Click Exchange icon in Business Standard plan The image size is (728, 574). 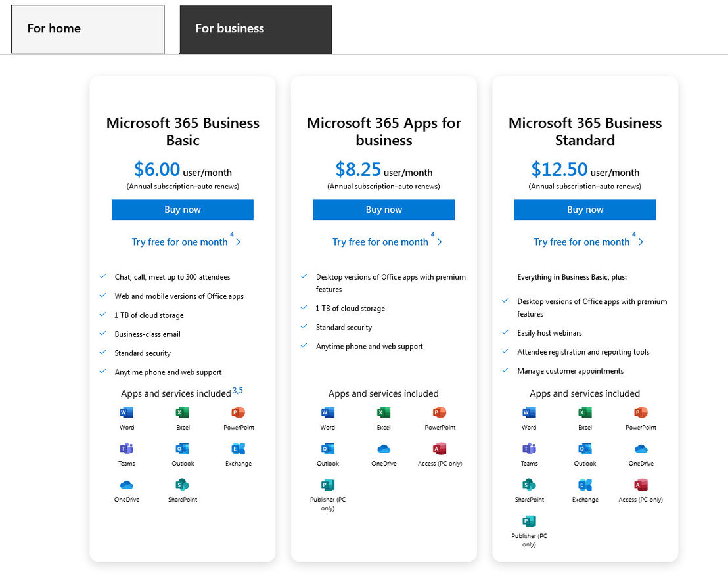click(585, 485)
